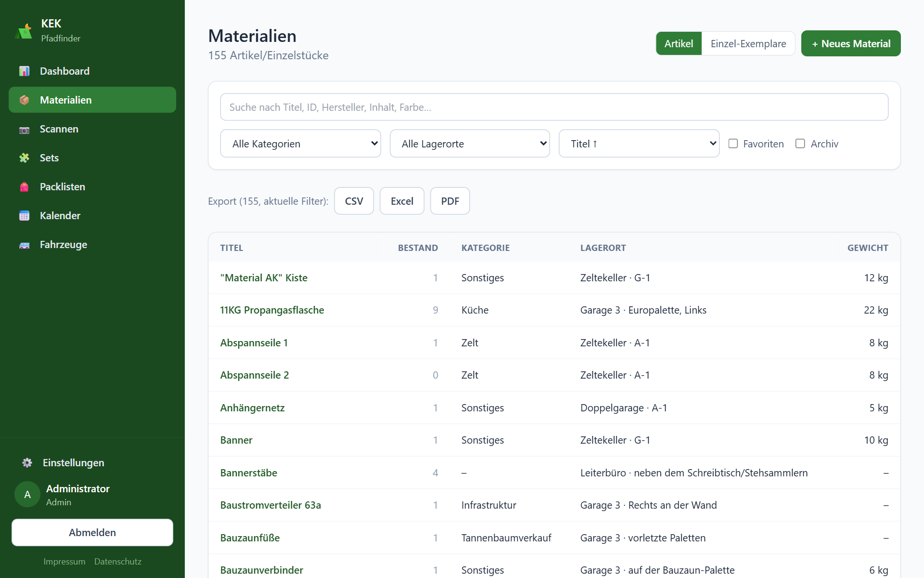Open the Titel sort order dropdown
Image resolution: width=924 pixels, height=578 pixels.
639,144
